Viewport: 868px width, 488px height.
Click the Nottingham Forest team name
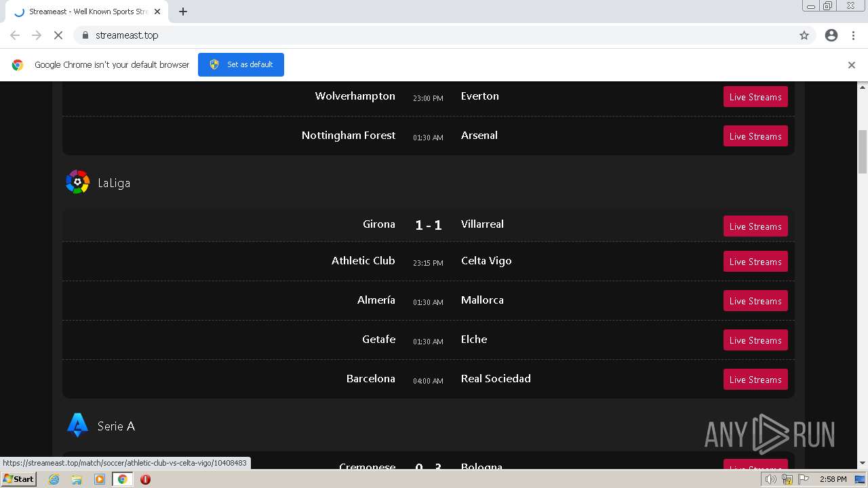point(349,136)
